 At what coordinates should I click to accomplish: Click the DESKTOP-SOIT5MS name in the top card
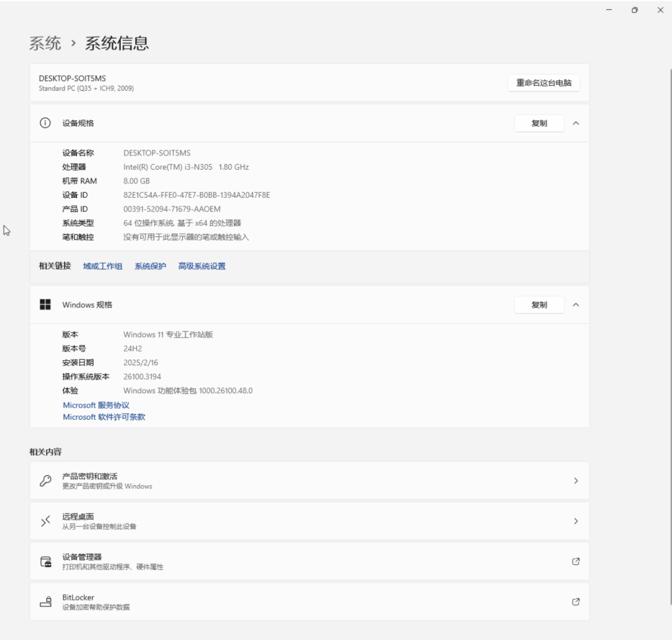[x=72, y=78]
